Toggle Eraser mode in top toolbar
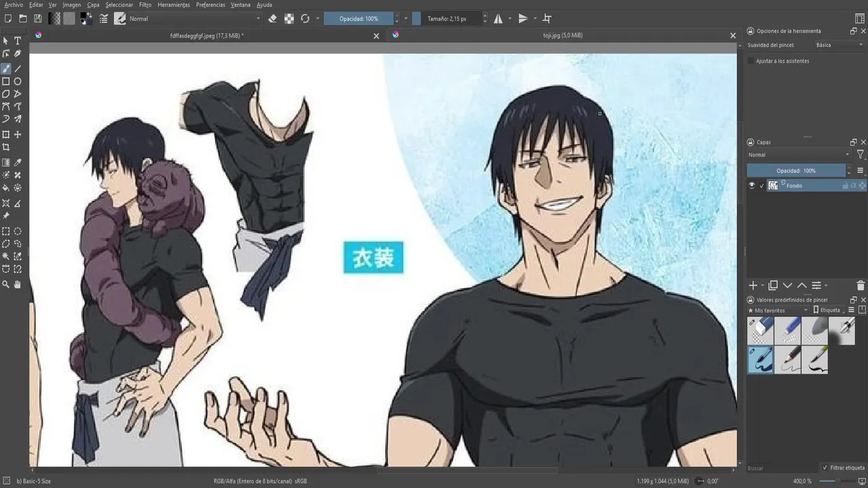The height and width of the screenshot is (488, 868). pos(273,18)
